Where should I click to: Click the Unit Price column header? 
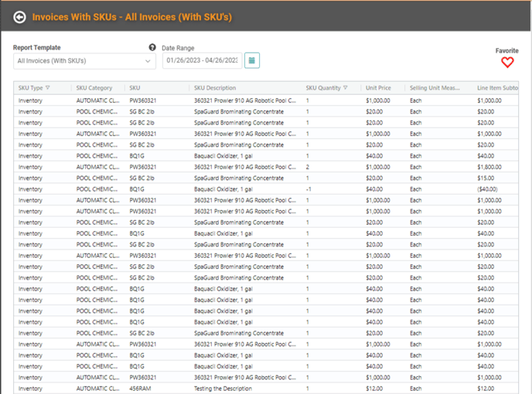377,88
